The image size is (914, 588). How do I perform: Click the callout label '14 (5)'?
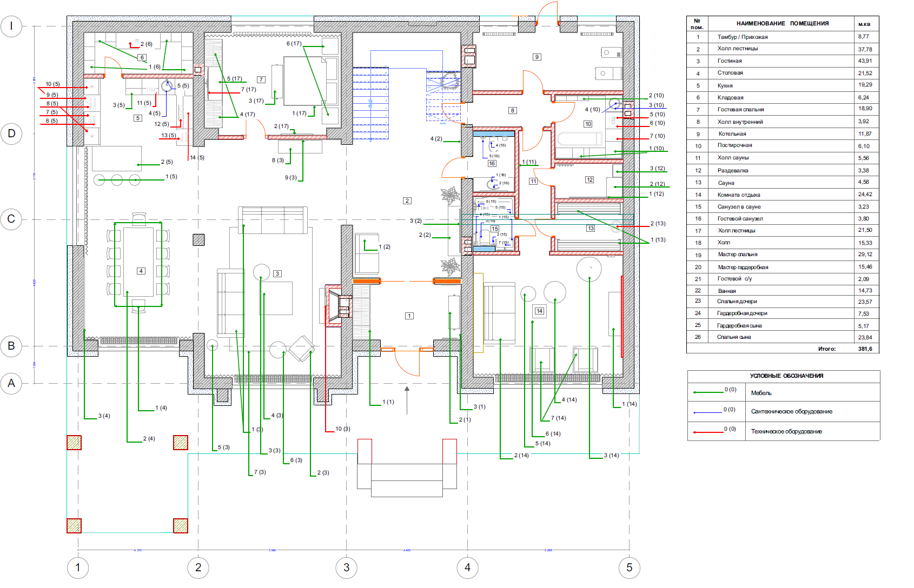197,158
